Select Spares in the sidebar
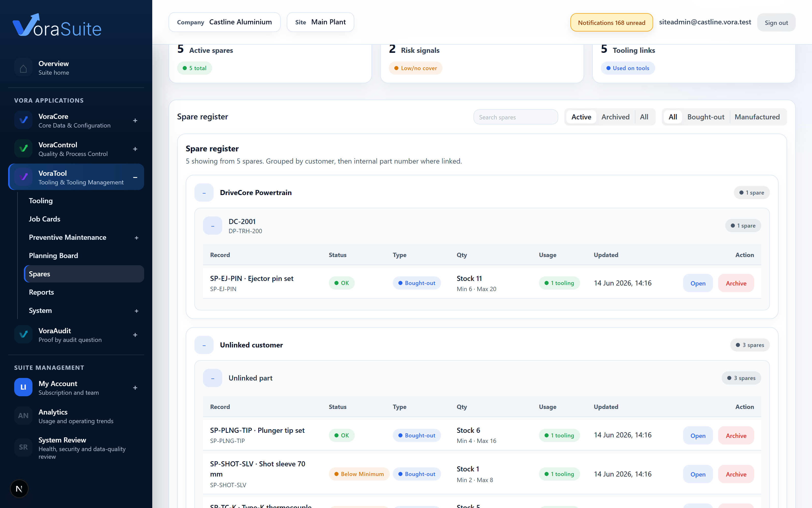812x508 pixels. click(x=84, y=274)
